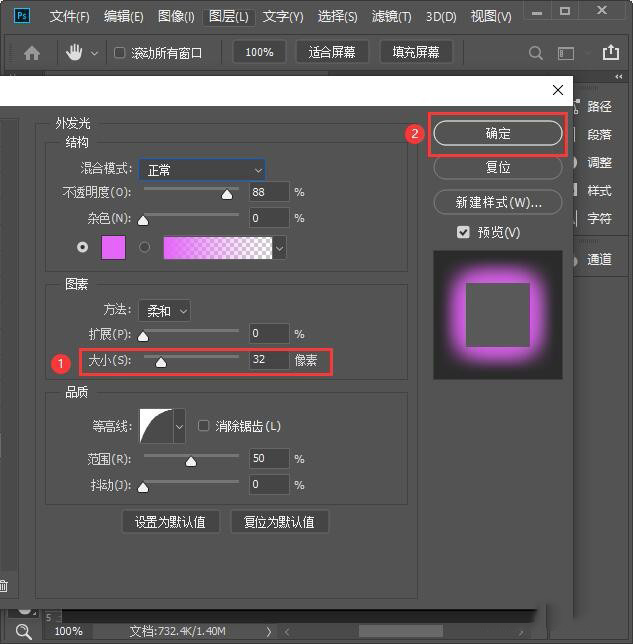
Task: Click the 杂色 noise slider handle
Action: click(x=143, y=221)
